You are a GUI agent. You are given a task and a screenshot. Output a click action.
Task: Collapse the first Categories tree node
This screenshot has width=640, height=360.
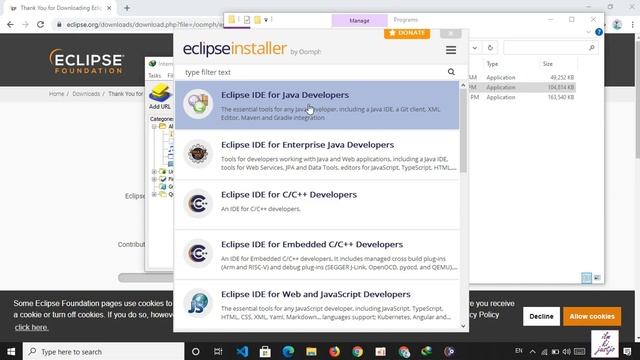pyautogui.click(x=154, y=127)
